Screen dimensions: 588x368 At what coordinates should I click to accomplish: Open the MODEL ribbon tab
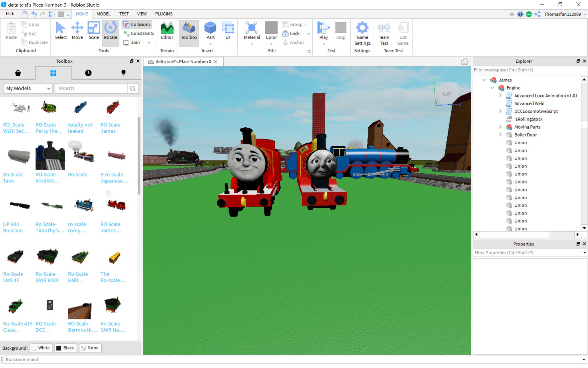pos(103,14)
